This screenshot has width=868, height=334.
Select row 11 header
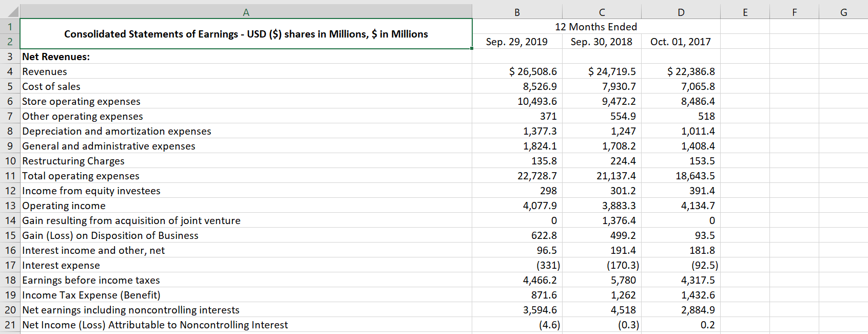[10, 176]
